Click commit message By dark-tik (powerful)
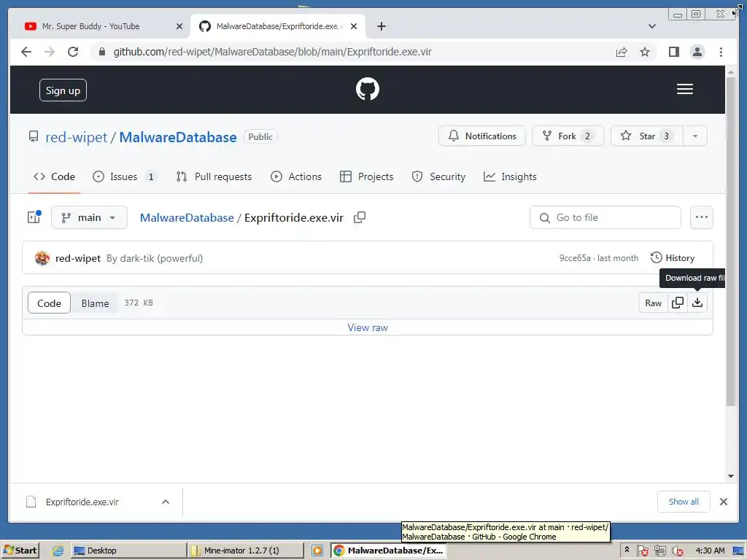The image size is (747, 560). pos(155,258)
